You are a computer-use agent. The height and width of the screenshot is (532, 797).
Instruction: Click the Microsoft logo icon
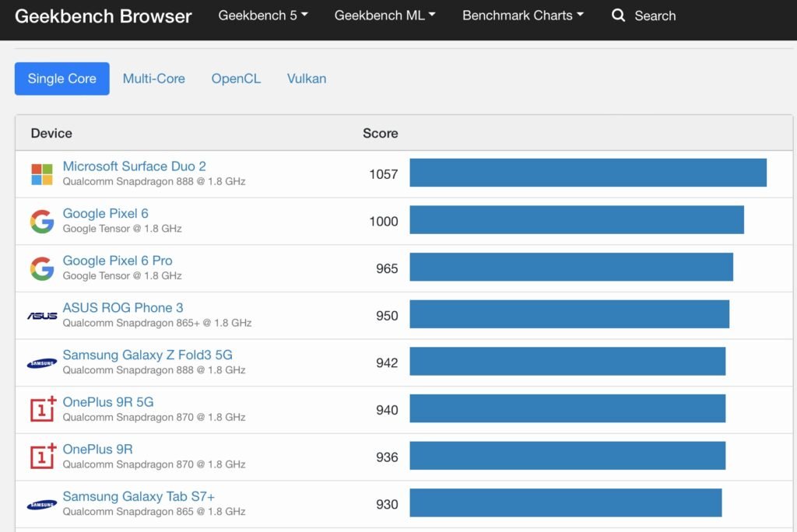click(x=42, y=174)
